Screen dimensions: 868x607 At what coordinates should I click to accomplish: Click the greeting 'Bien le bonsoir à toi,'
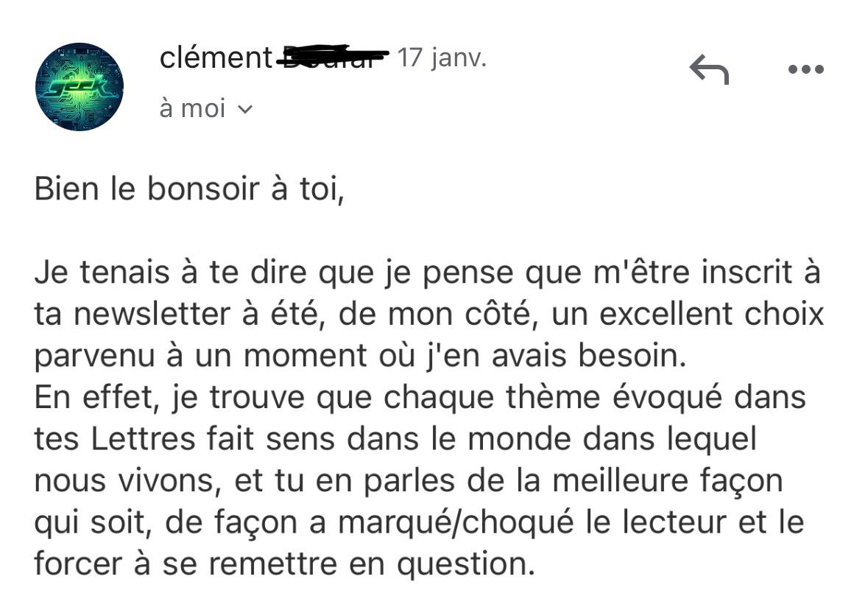(x=189, y=190)
